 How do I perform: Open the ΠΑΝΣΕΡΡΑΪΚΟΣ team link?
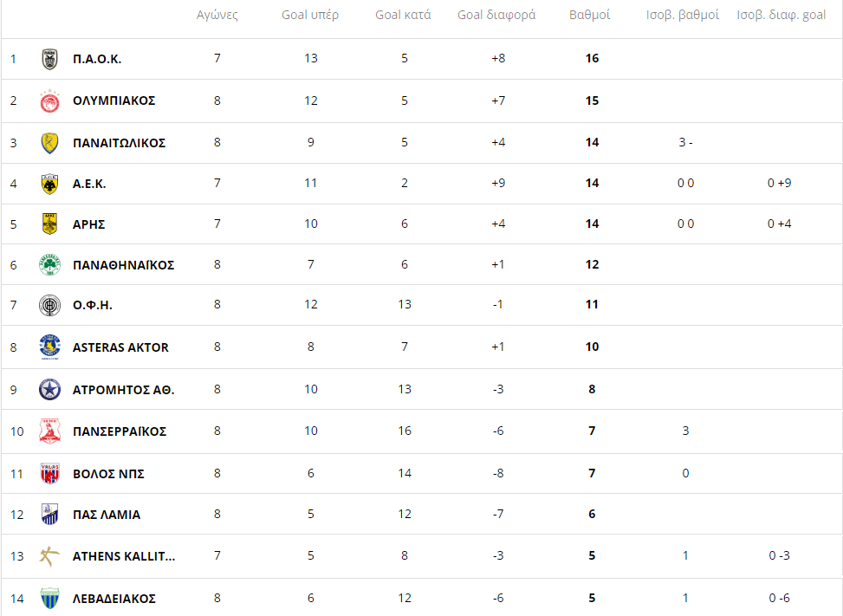tap(120, 431)
